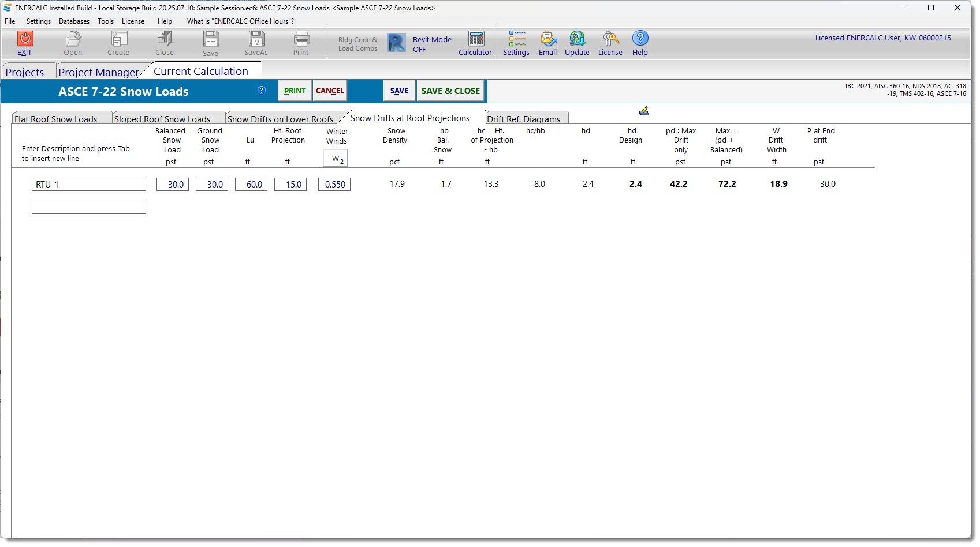This screenshot has width=980, height=547.
Task: Click What is ENERCALC Office Hours
Action: point(240,21)
